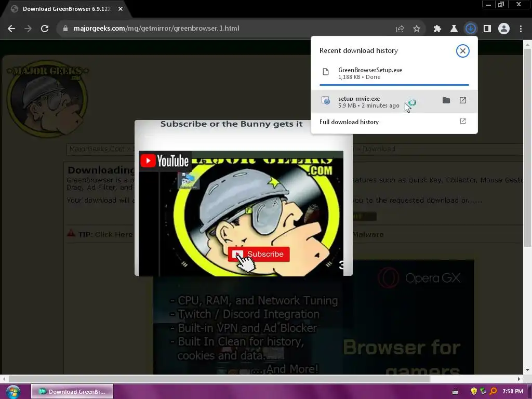Click the Full download history open-in-new icon
This screenshot has height=399, width=532.
click(x=463, y=121)
